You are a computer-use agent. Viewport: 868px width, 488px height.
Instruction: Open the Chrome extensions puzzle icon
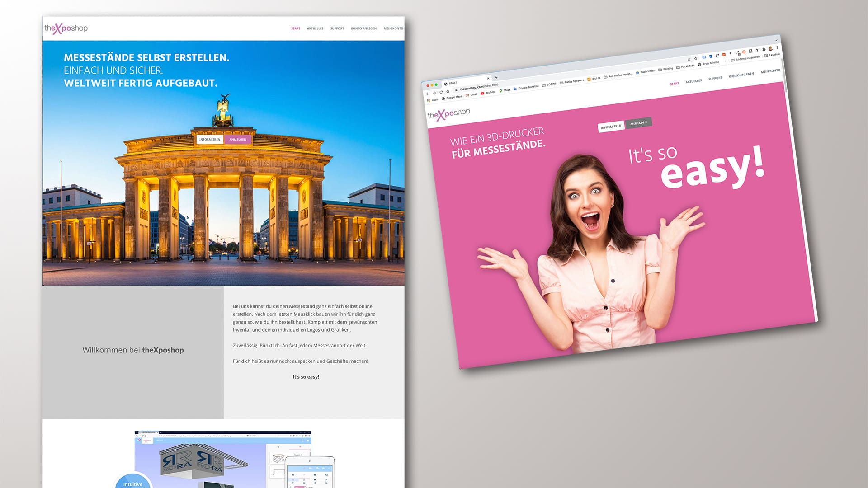coord(764,49)
